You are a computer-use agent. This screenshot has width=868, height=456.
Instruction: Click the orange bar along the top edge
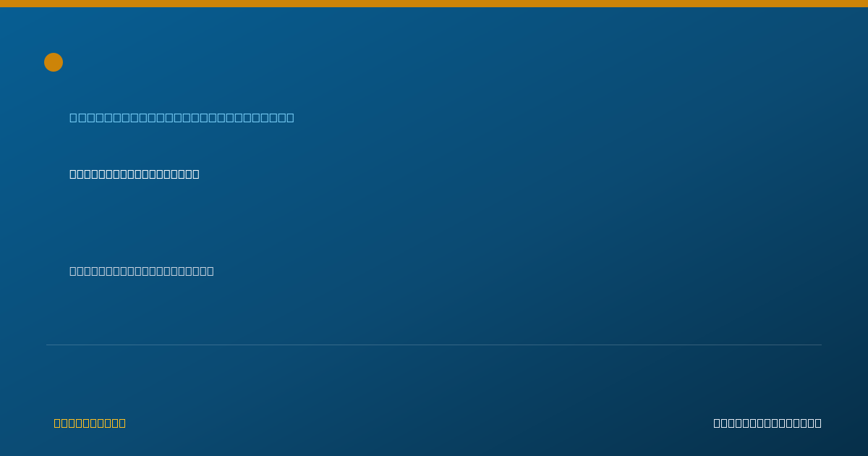[x=434, y=4]
